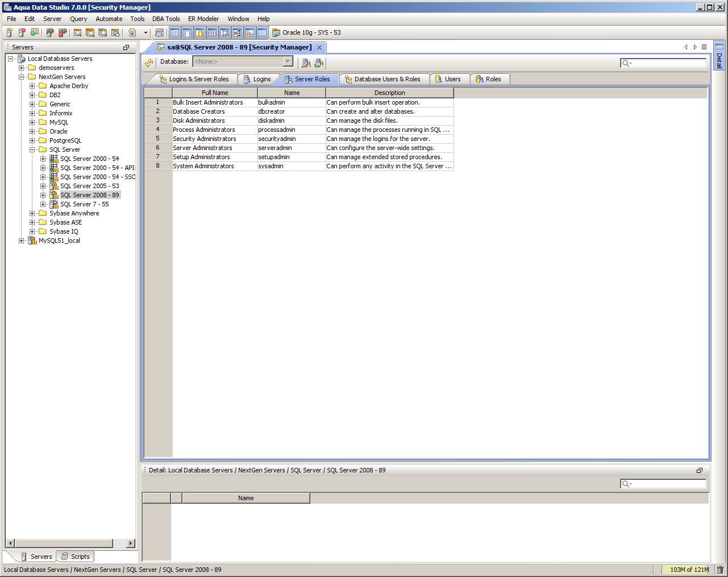728x577 pixels.
Task: Select row number 4 header in the roles table
Action: click(158, 130)
